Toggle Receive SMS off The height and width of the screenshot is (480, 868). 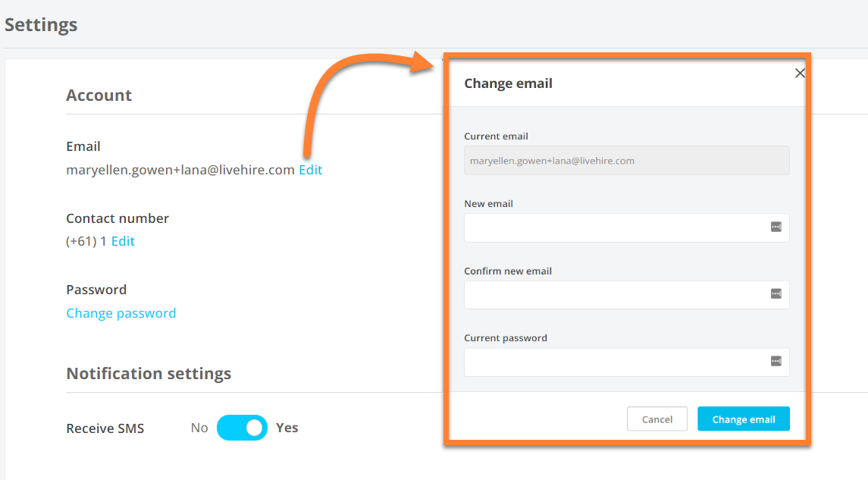(x=242, y=428)
